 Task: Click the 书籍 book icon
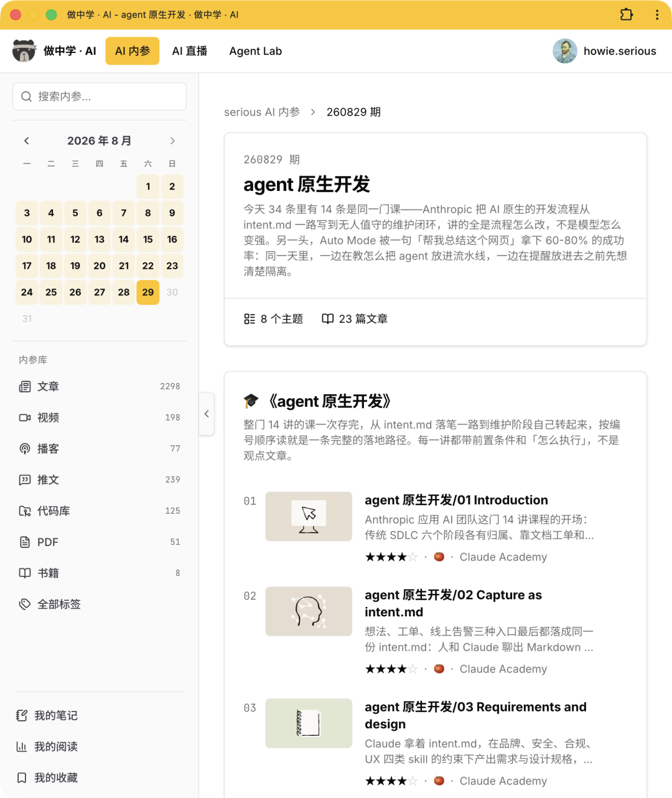point(25,573)
